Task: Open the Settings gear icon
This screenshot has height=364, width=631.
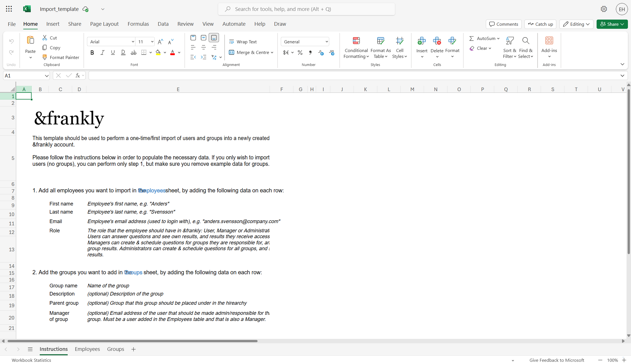Action: coord(604,9)
